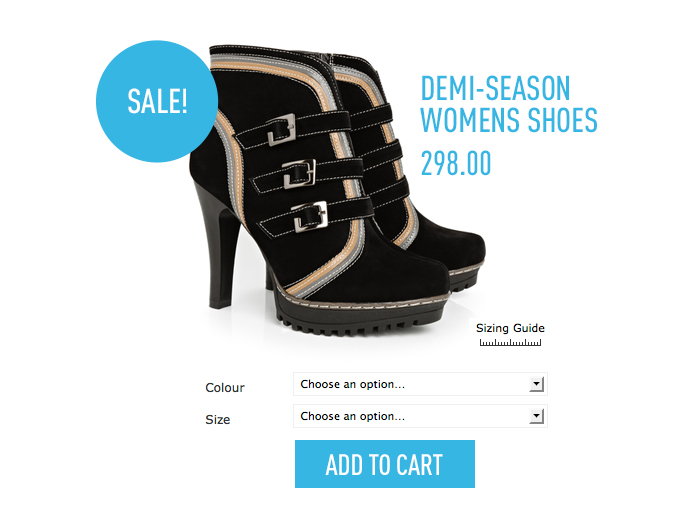Click the Size field label
Image resolution: width=700 pixels, height=520 pixels.
click(x=217, y=420)
